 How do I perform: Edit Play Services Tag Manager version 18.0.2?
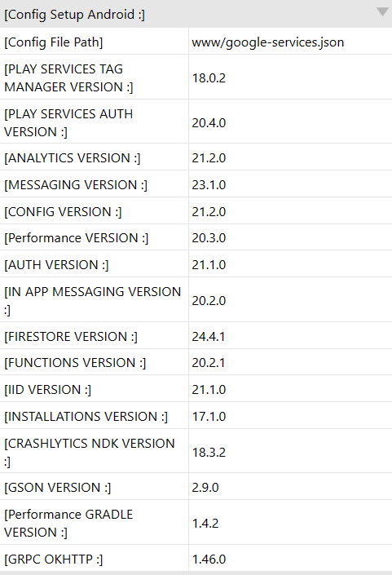[290, 77]
